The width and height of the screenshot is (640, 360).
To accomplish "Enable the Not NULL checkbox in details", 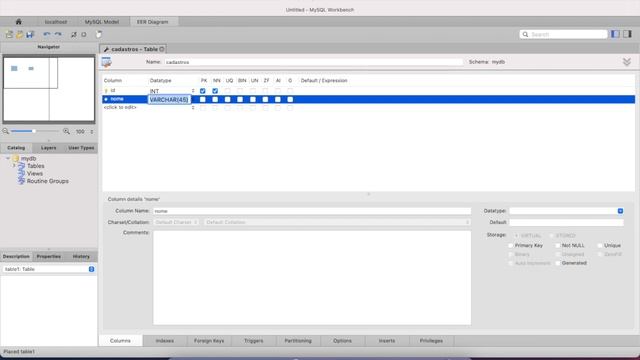I will point(558,246).
